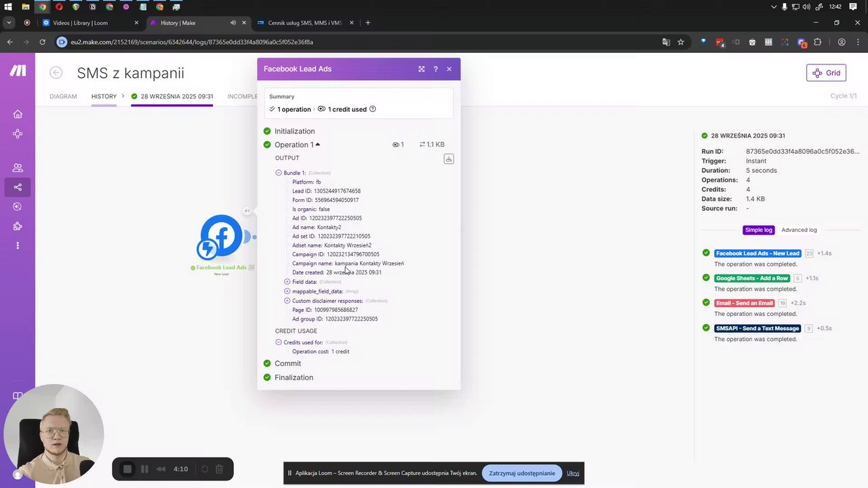Screen dimensions: 868x488
Task: Click the Grid button
Action: click(x=826, y=73)
